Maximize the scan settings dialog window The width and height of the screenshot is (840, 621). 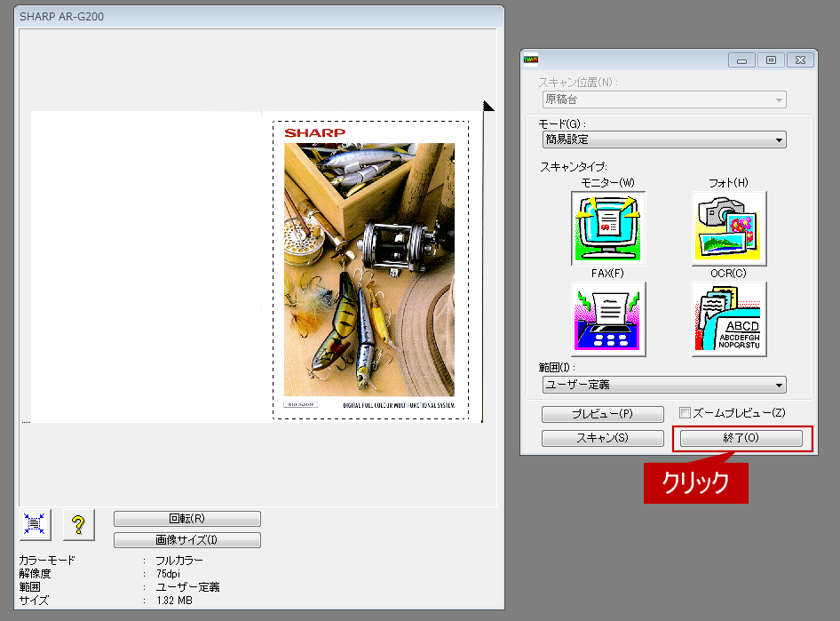[771, 60]
